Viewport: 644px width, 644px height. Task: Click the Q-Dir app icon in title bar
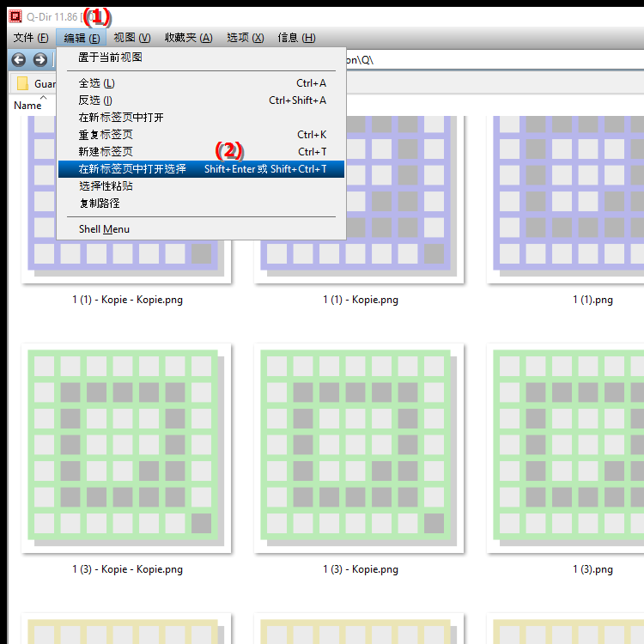(14, 15)
